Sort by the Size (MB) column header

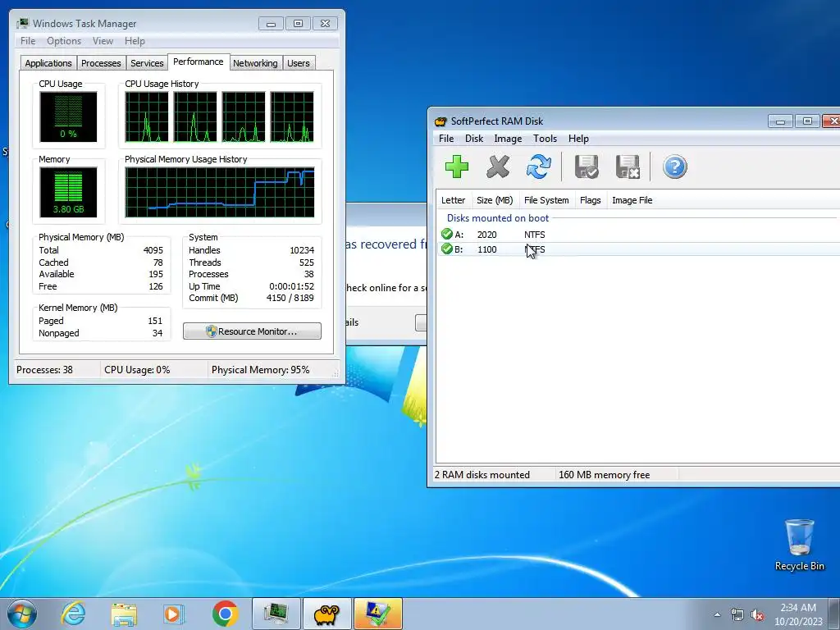(x=495, y=200)
